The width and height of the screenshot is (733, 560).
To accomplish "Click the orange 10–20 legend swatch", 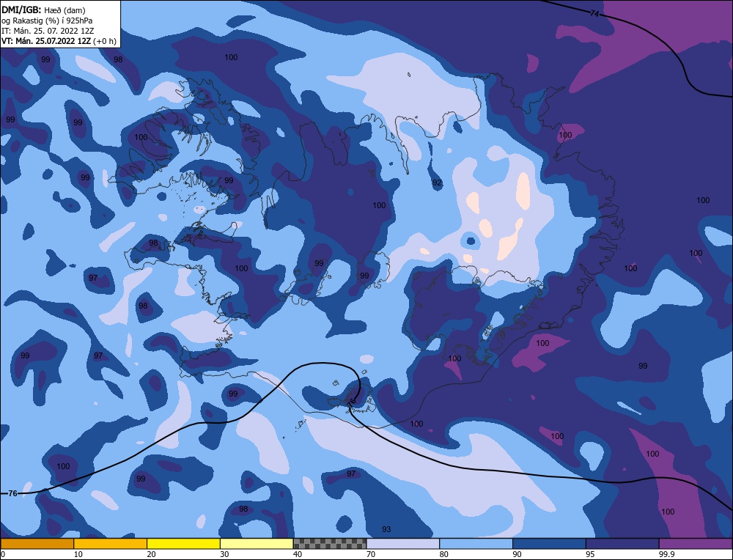I will tap(111, 544).
